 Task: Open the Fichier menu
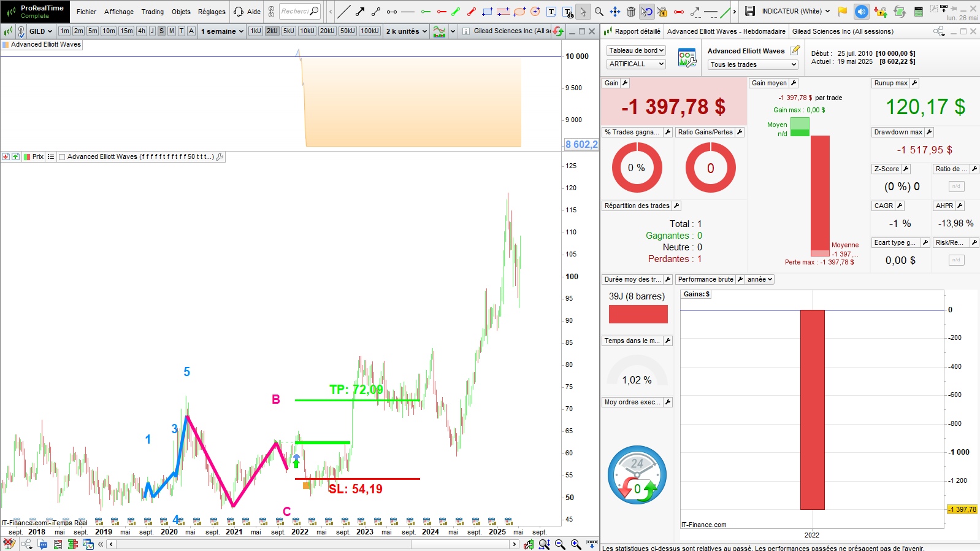(86, 12)
